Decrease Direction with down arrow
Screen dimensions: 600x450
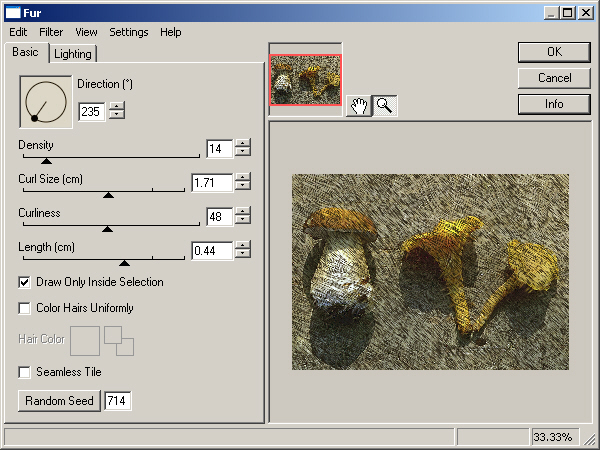pyautogui.click(x=117, y=114)
